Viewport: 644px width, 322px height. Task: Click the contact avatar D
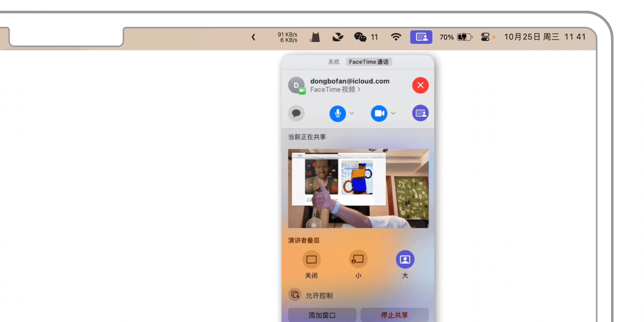point(297,85)
